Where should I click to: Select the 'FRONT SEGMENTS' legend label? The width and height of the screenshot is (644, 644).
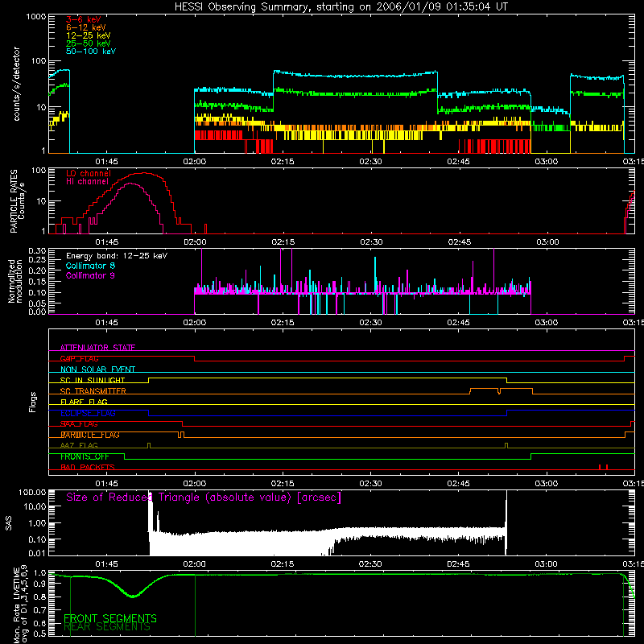pyautogui.click(x=110, y=618)
